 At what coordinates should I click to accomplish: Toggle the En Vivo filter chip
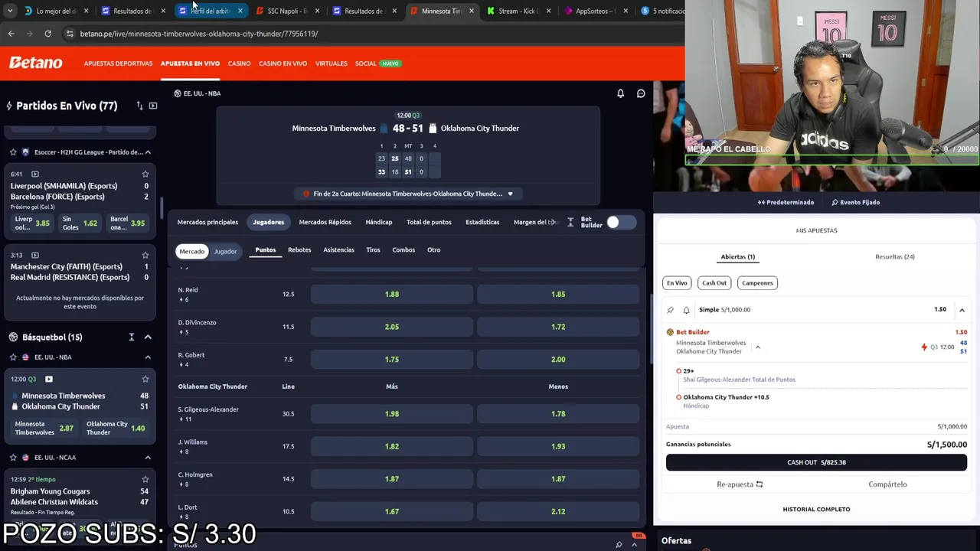(677, 283)
